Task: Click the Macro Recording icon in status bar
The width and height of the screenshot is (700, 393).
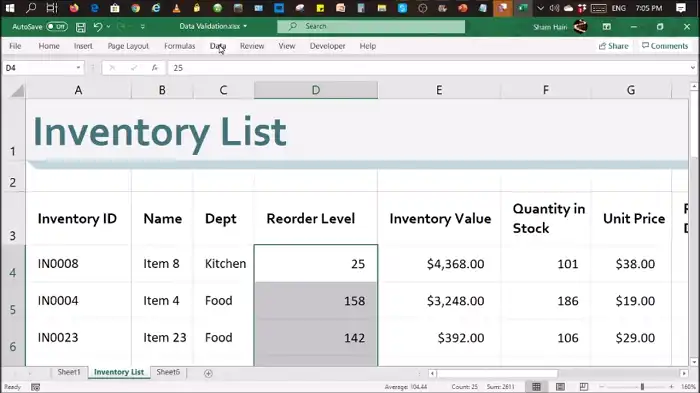Action: [x=36, y=387]
